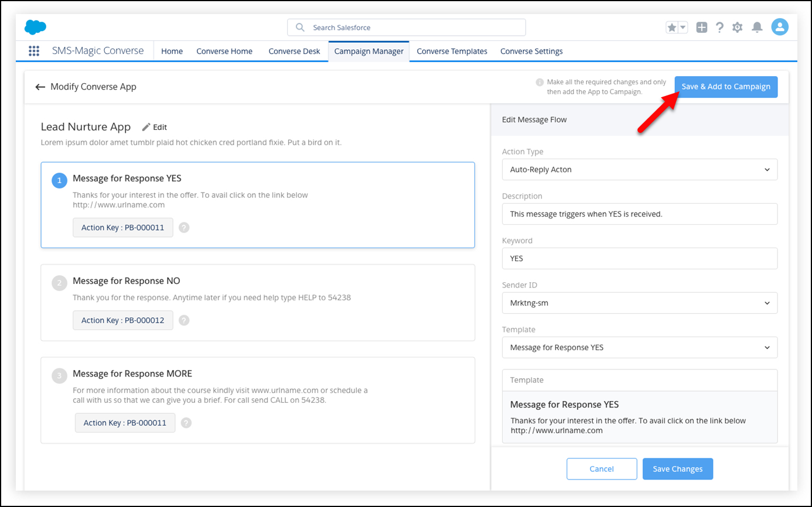This screenshot has height=507, width=812.
Task: Click help icon next to Action Key PB-000012
Action: click(184, 320)
